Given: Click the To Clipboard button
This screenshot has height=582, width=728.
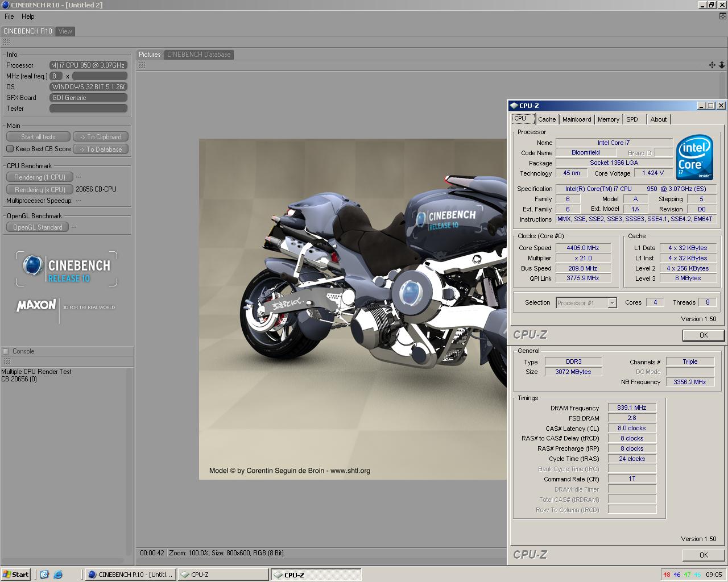Looking at the screenshot, I should (x=101, y=137).
